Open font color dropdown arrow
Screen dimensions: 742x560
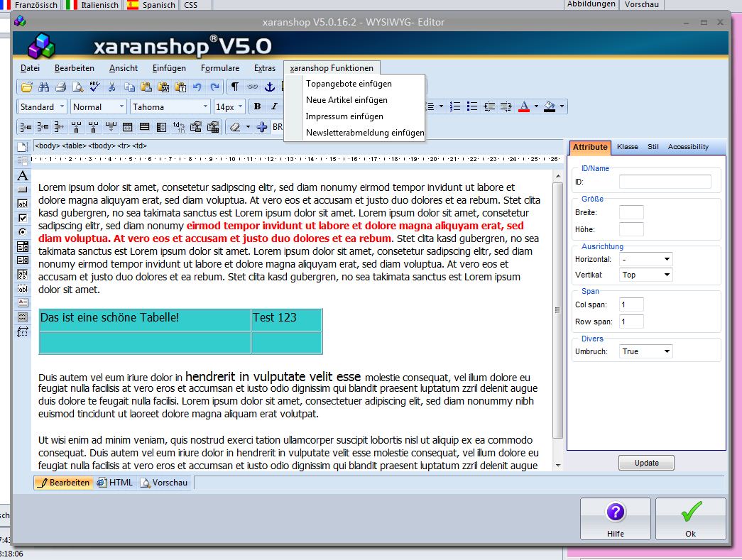click(536, 107)
